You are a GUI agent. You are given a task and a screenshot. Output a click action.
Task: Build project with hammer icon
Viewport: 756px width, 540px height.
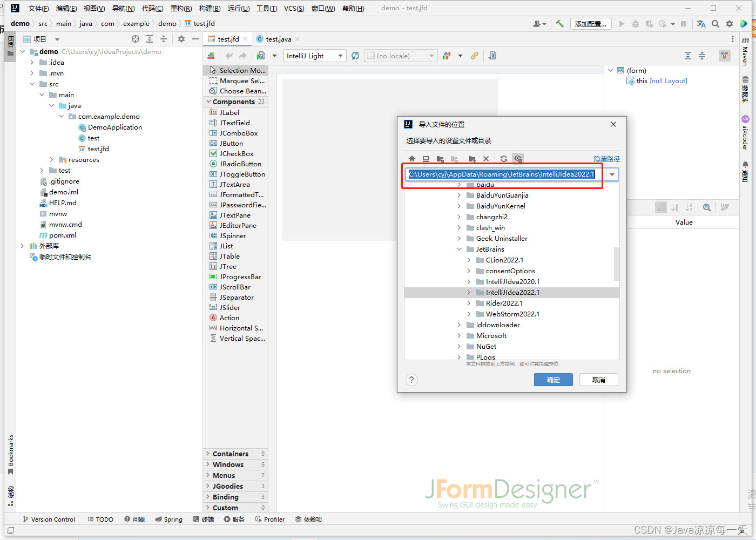[559, 24]
